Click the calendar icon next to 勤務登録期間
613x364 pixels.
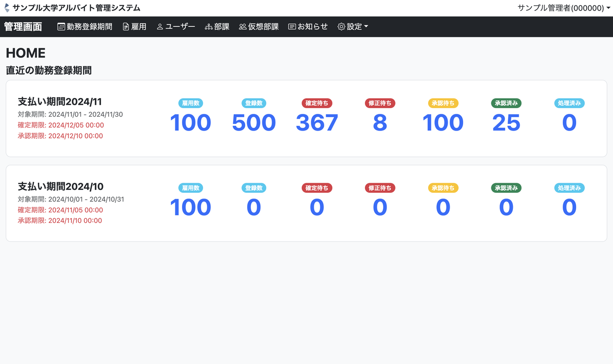click(61, 27)
